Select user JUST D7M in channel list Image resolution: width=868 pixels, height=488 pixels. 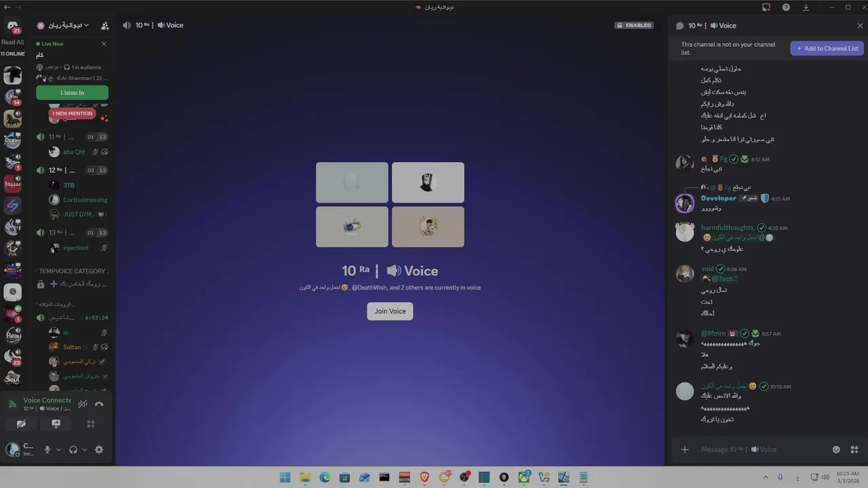pyautogui.click(x=77, y=214)
